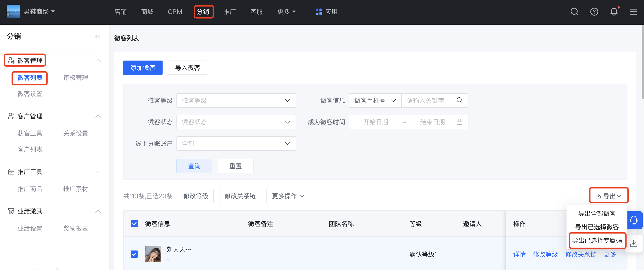Expand the 更多 top navigation dropdown
644x270 pixels.
click(286, 12)
